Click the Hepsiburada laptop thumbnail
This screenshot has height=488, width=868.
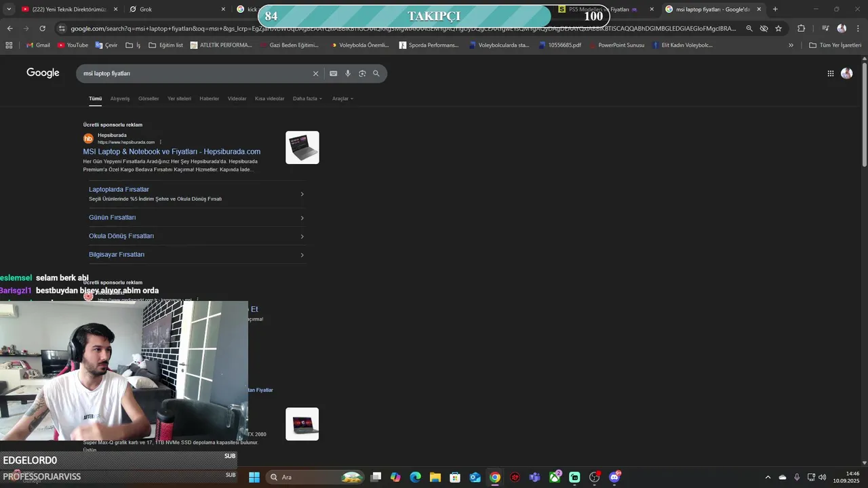[302, 147]
